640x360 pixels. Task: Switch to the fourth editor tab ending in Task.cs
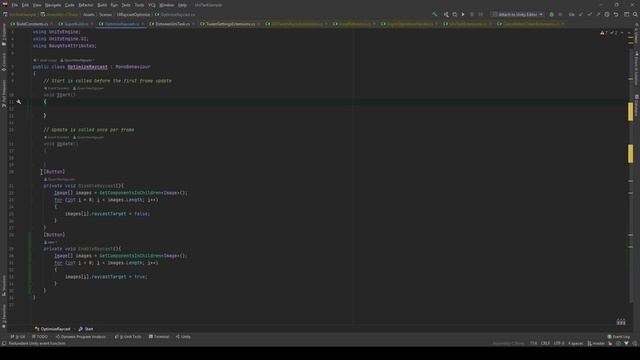172,24
